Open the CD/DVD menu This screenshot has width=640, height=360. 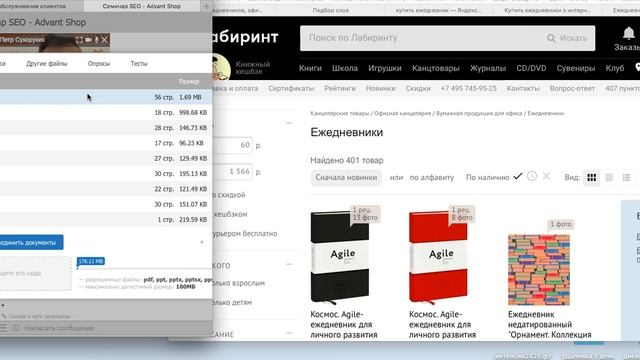click(x=531, y=68)
